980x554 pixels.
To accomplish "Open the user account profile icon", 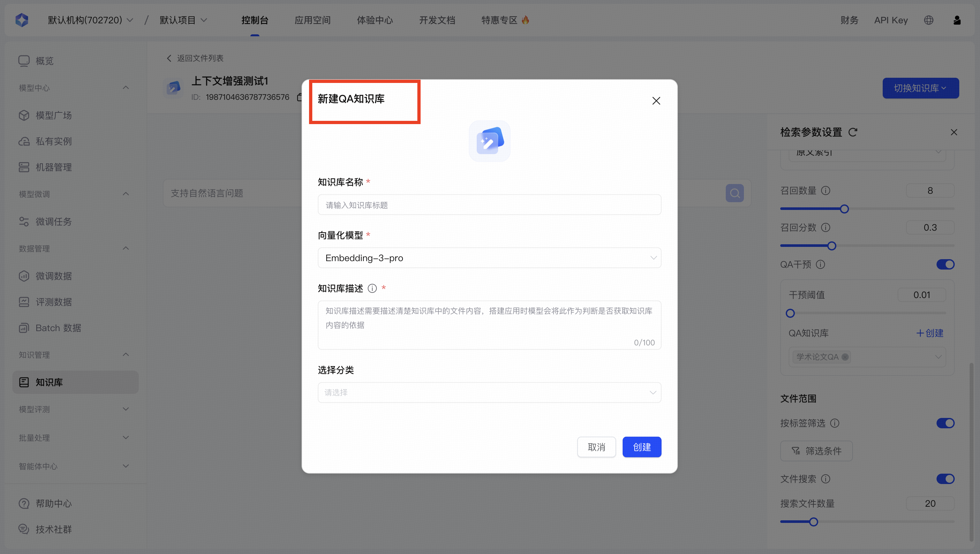I will coord(957,20).
